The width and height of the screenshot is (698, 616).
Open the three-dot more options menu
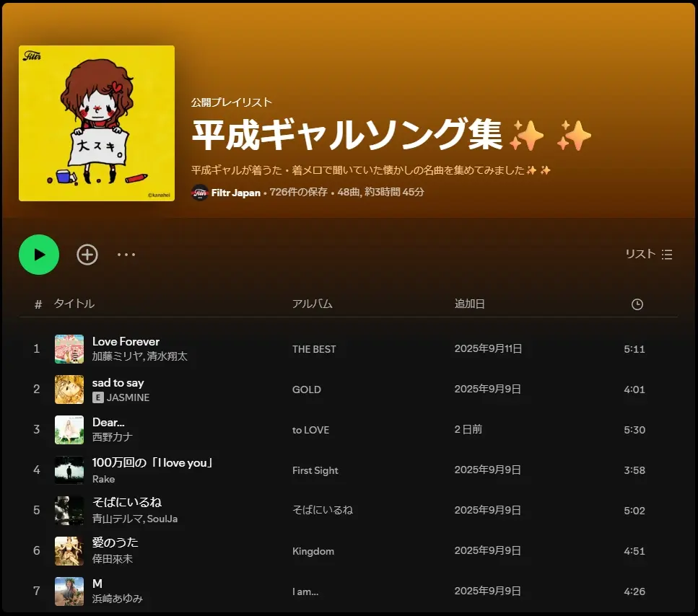click(126, 255)
